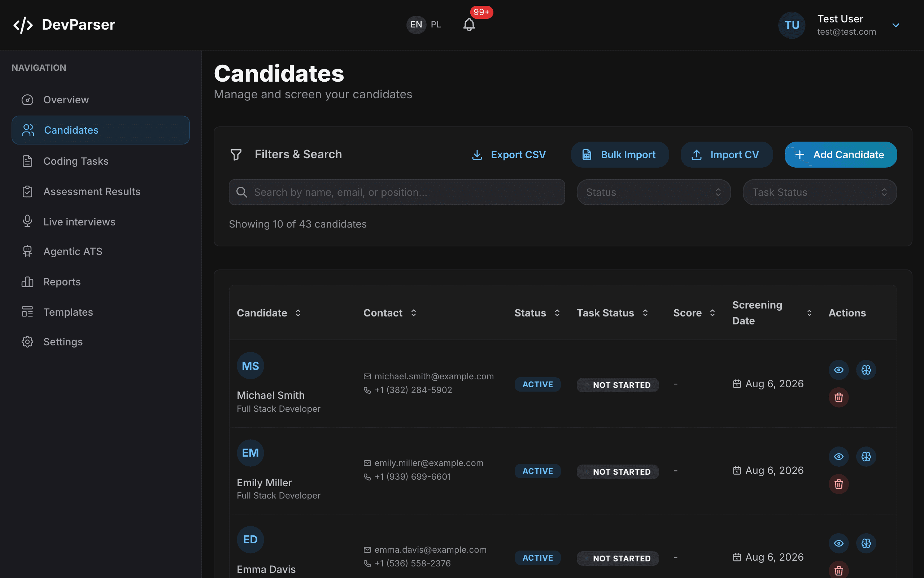Screen dimensions: 924x578
Task: Click the Bulk Import button
Action: pyautogui.click(x=620, y=155)
